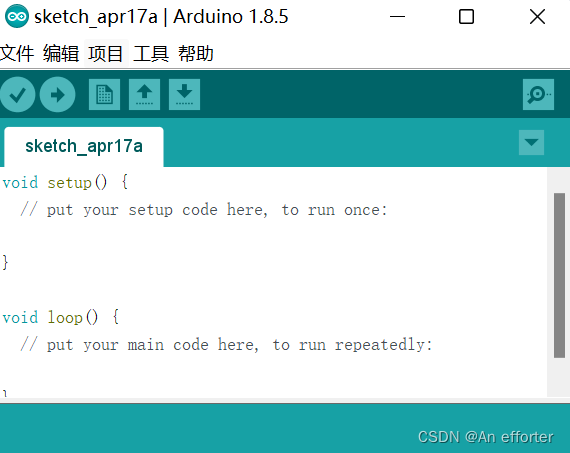Viewport: 570px width, 453px height.
Task: Open the Serial Monitor magnifier icon
Action: coord(538,95)
